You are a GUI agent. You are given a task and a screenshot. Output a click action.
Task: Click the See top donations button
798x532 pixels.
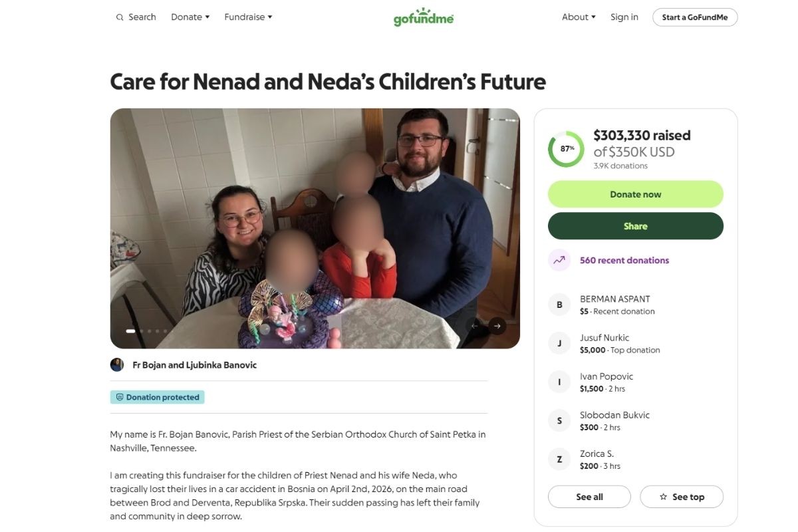point(682,497)
